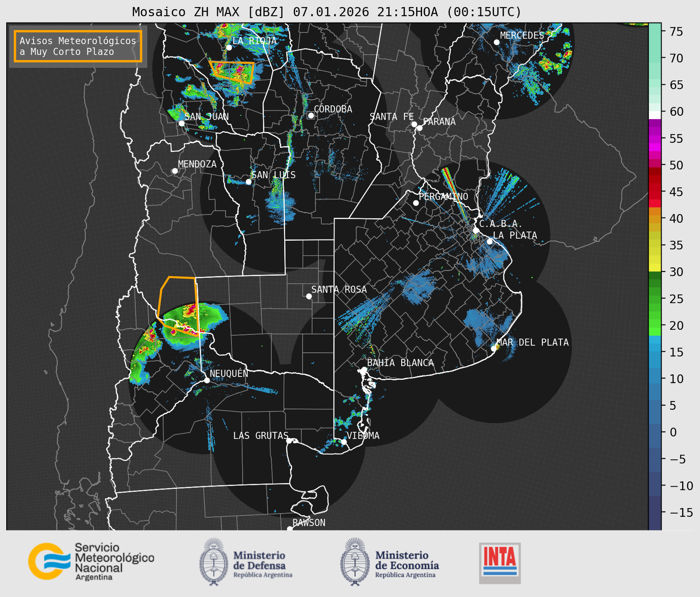
Task: Select the 'SANTA ROSA' city label
Action: [x=339, y=289]
